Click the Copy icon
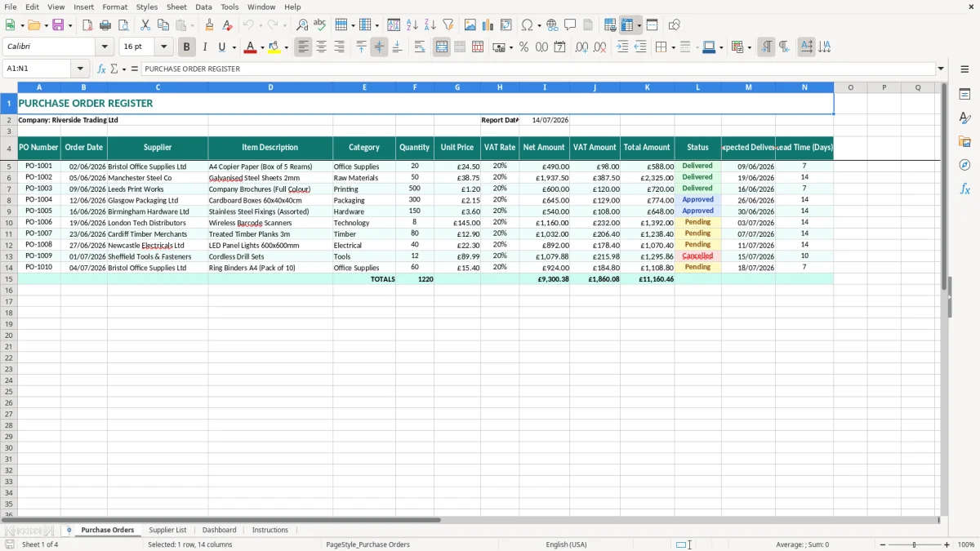The height and width of the screenshot is (551, 980). [163, 25]
